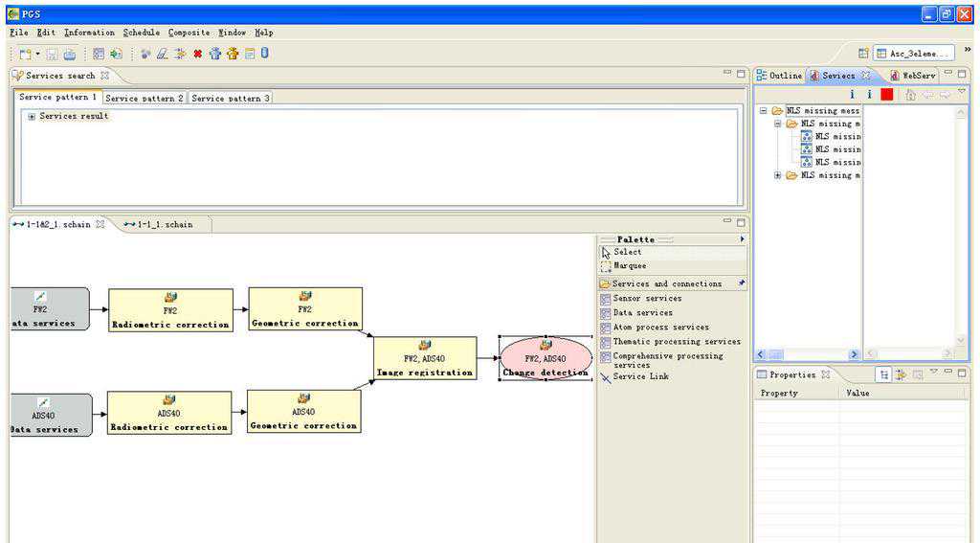The image size is (980, 543).
Task: Pin the Services and connections drawer
Action: tap(741, 283)
